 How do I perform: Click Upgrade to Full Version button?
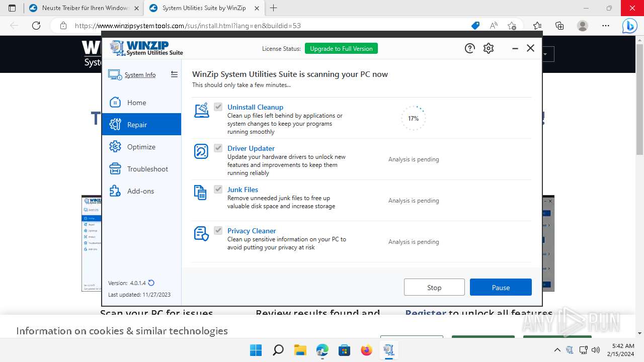[341, 48]
